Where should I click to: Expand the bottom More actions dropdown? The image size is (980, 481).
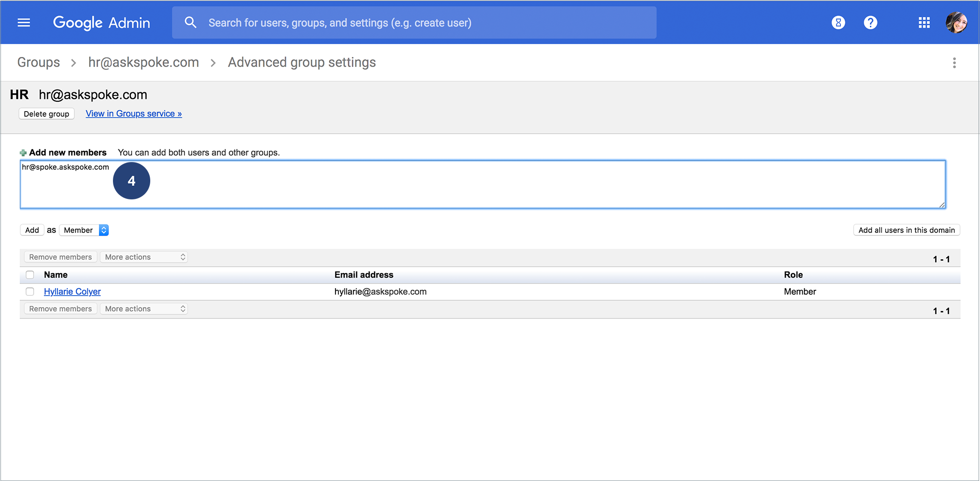[144, 309]
